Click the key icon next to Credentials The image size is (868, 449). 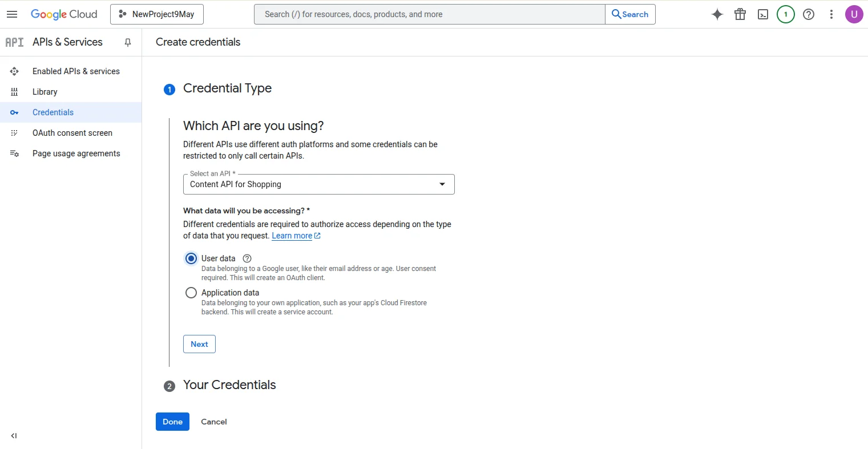14,112
